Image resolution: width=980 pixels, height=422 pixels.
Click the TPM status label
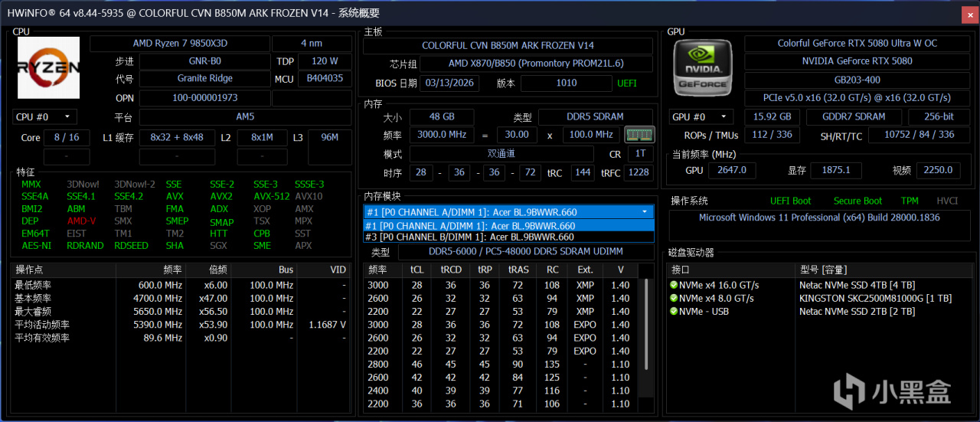[x=910, y=201]
